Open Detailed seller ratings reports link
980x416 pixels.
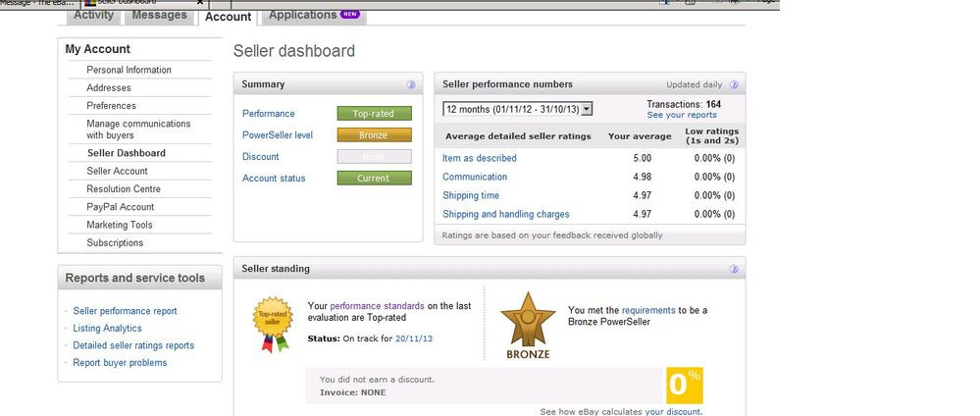pyautogui.click(x=133, y=345)
